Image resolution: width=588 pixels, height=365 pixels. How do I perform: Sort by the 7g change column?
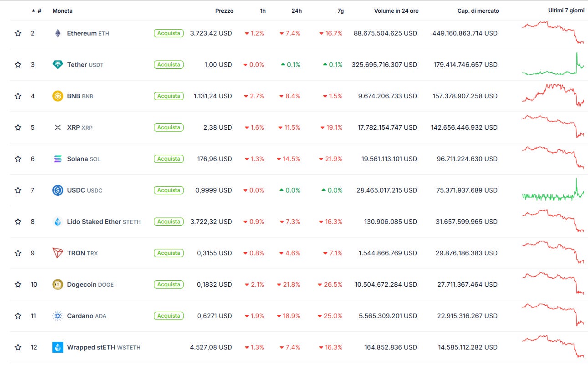[x=341, y=11]
